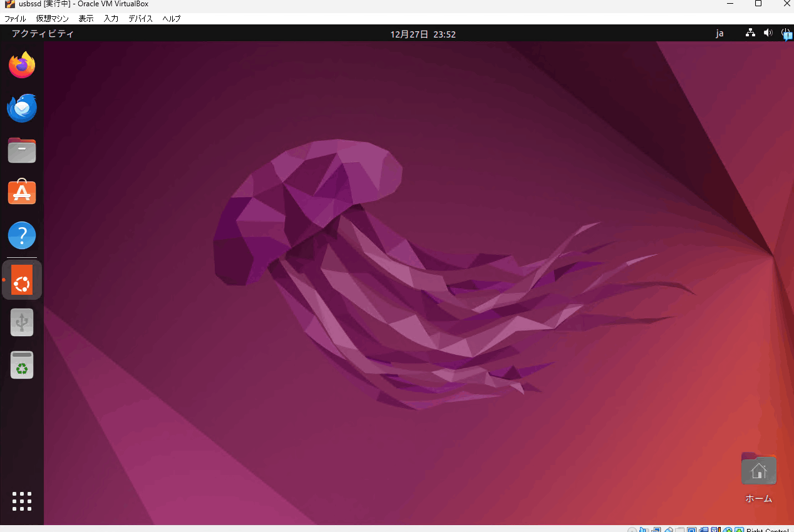This screenshot has height=532, width=794.
Task: Open the Trash bin in dock
Action: pyautogui.click(x=22, y=365)
